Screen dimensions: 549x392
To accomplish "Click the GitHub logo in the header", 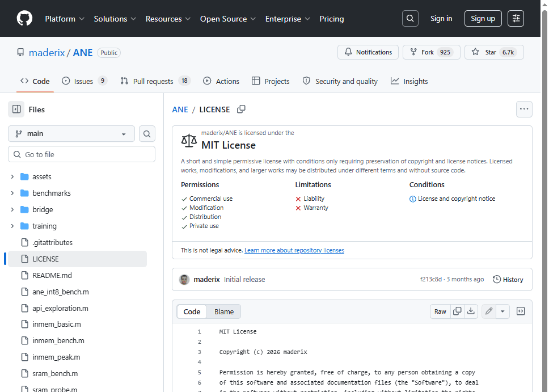I will point(24,18).
